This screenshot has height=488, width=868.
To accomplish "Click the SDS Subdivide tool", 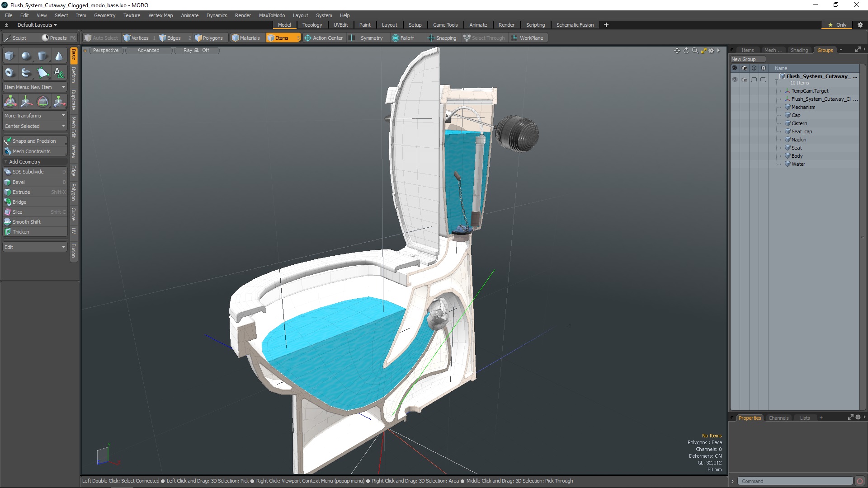I will point(35,172).
